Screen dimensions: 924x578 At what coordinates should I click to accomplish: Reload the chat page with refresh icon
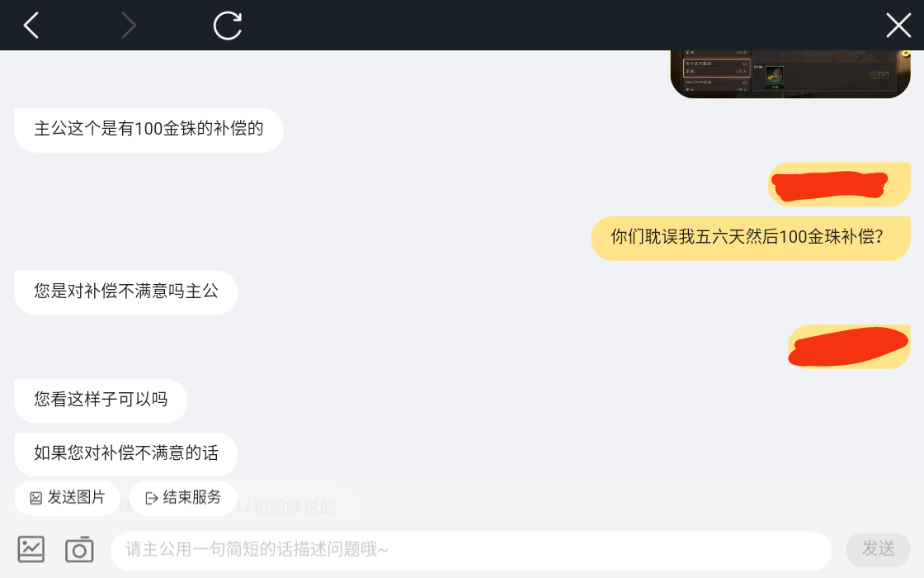click(228, 26)
